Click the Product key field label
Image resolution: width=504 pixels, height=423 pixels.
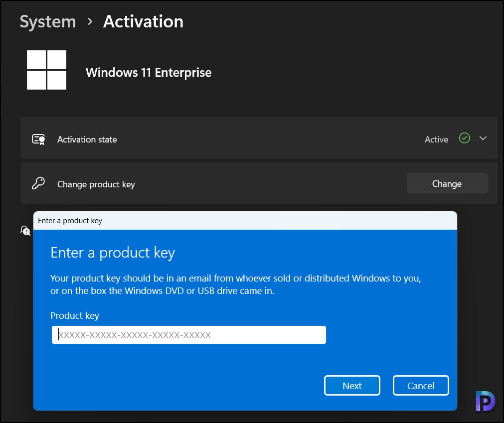point(75,316)
